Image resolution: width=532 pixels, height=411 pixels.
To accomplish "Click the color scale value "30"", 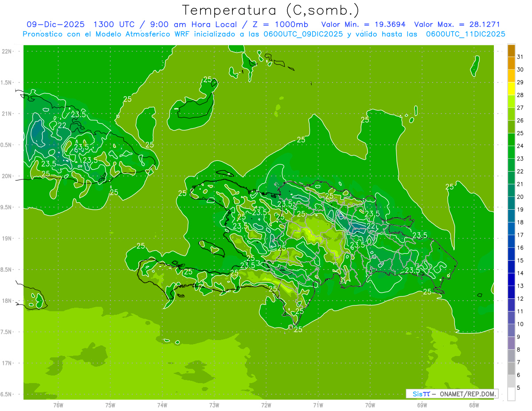I will click(x=520, y=70).
